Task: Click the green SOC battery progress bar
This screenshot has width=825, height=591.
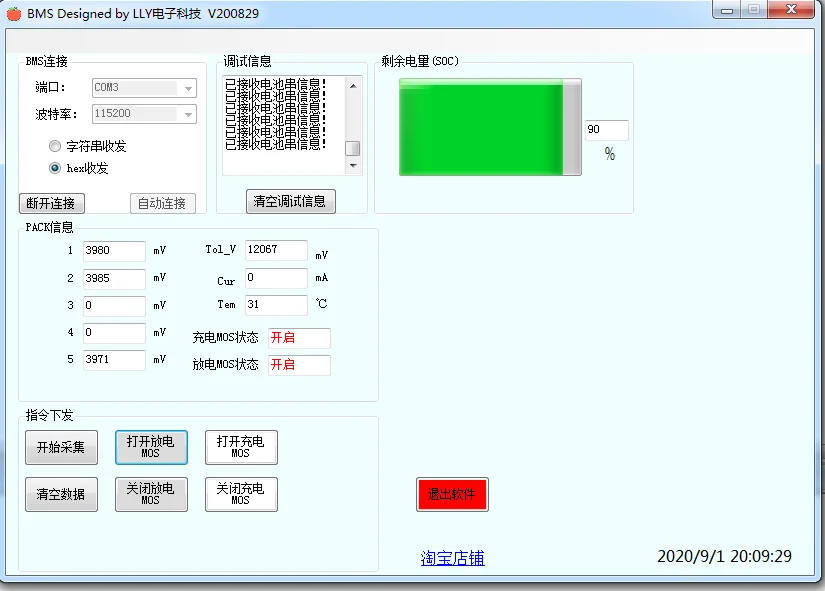Action: point(490,127)
